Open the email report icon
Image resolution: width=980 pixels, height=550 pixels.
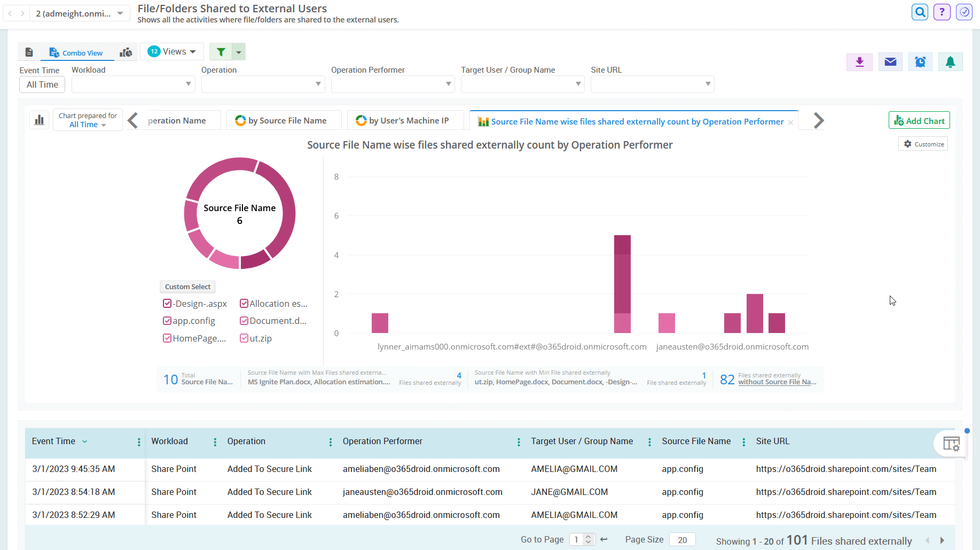pos(890,61)
